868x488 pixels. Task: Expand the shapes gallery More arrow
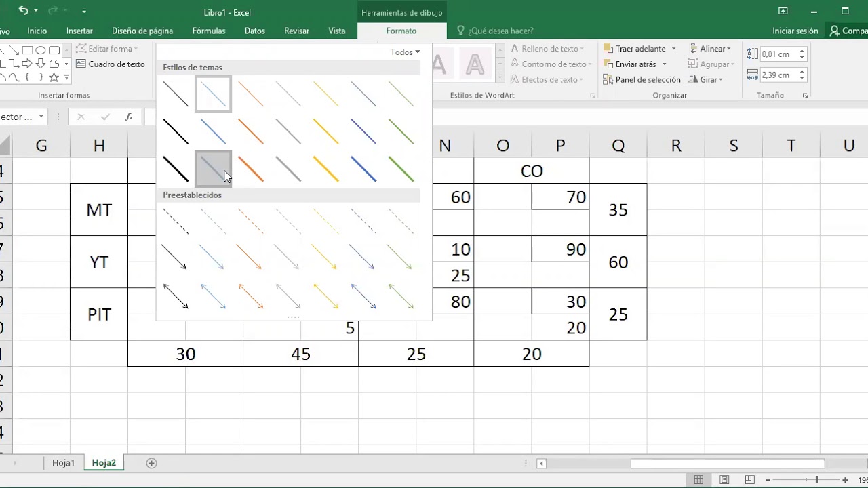[x=66, y=78]
